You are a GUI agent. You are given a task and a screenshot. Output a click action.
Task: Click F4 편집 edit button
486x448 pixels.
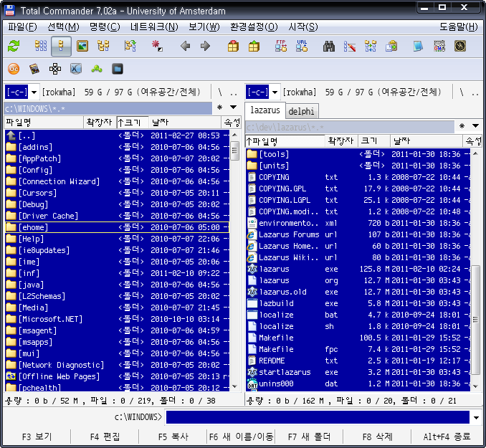click(x=105, y=437)
